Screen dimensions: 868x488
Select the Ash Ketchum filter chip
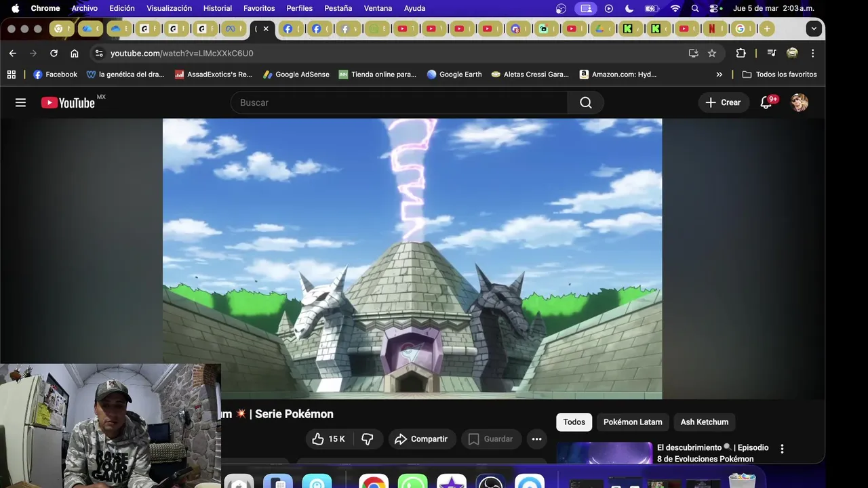[x=705, y=422]
